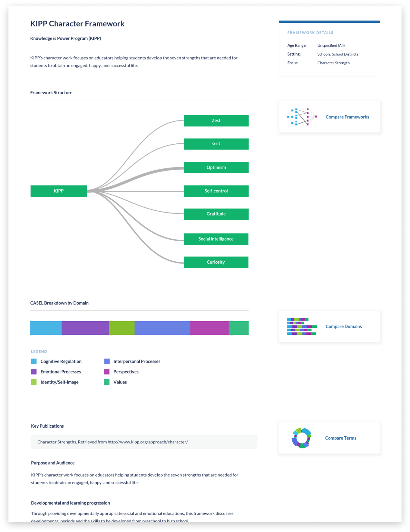Viewport: 410px width, 532px height.
Task: Click the Age Range label
Action: tap(297, 45)
